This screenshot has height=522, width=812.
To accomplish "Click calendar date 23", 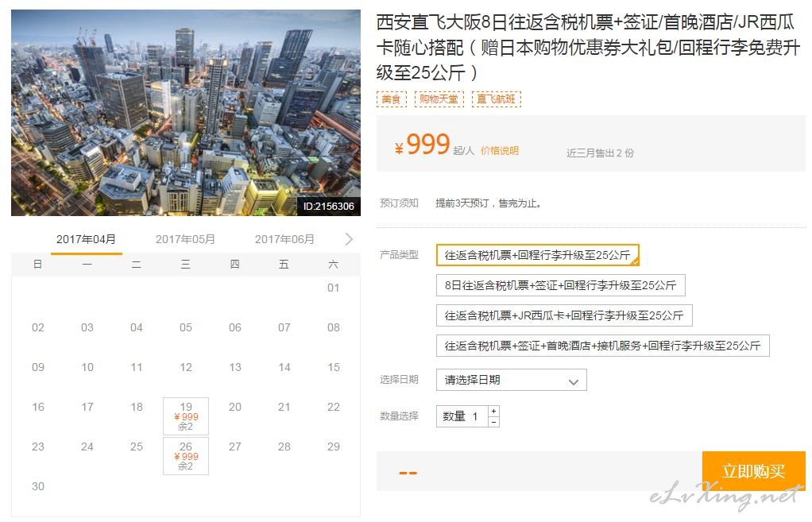I will (38, 447).
